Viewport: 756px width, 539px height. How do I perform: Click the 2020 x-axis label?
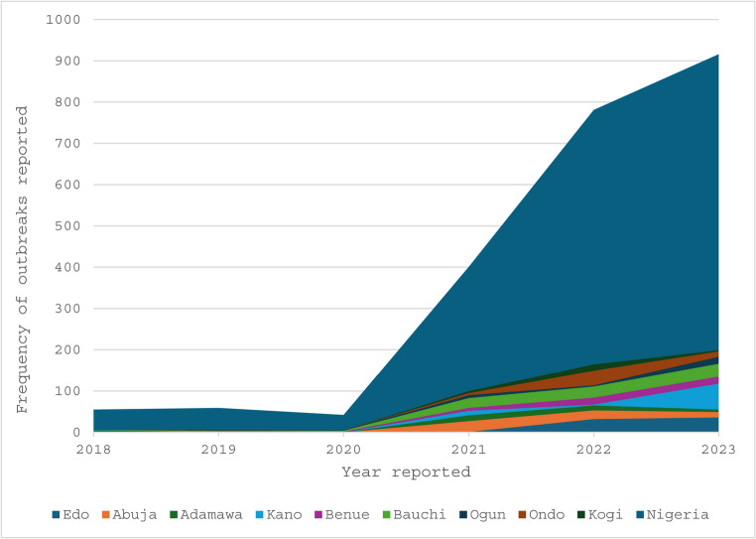point(343,450)
